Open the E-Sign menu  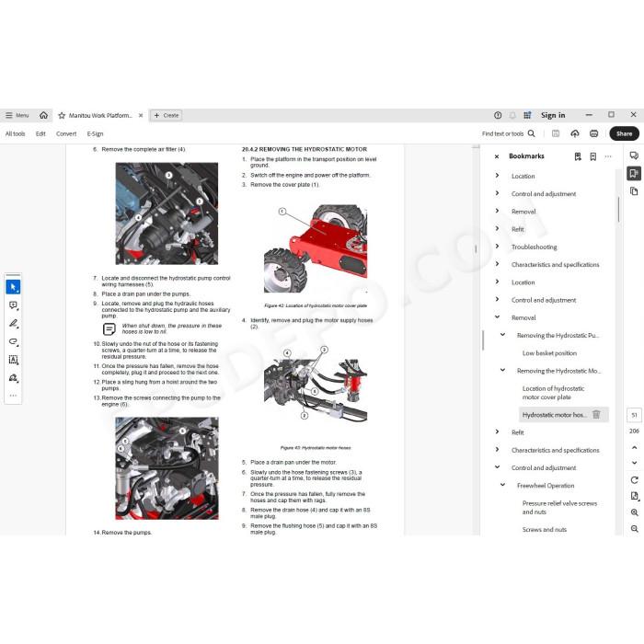coord(95,133)
